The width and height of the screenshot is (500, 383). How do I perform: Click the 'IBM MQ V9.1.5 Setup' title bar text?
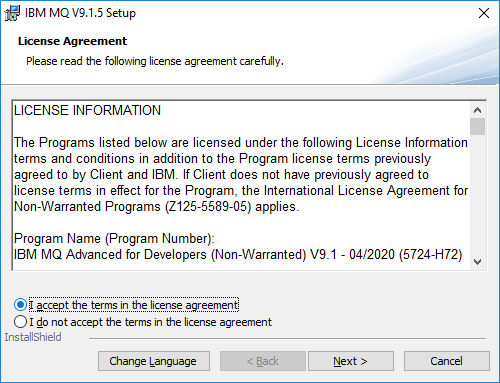coord(80,13)
